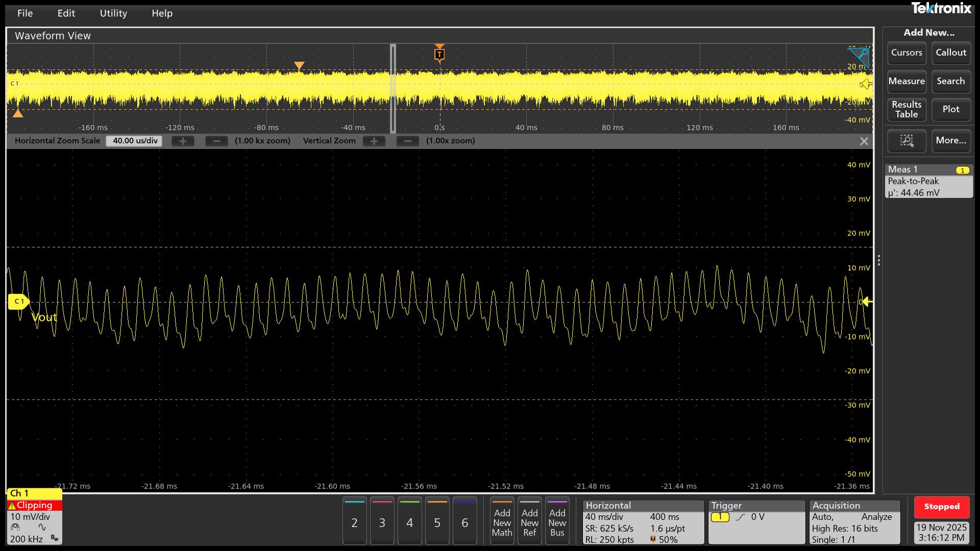Enable channel 5 display
This screenshot has height=551, width=980.
(437, 520)
